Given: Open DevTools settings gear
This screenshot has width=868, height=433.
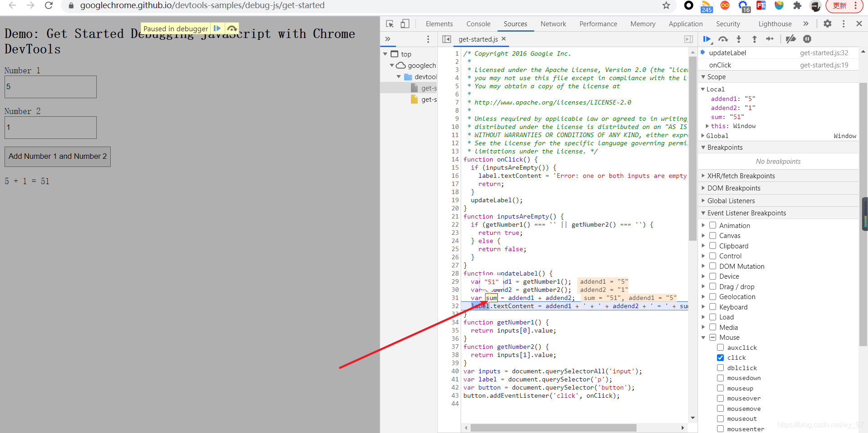Looking at the screenshot, I should pyautogui.click(x=827, y=24).
